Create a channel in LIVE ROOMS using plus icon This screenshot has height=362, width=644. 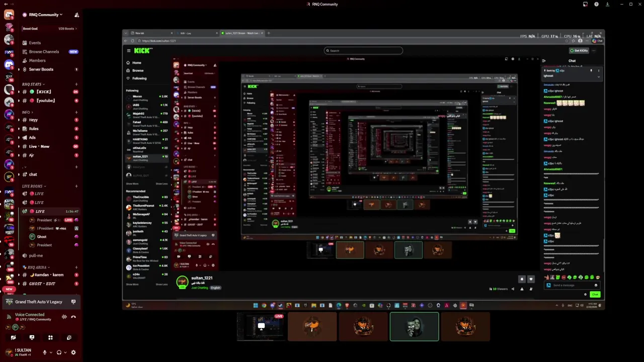(76, 186)
